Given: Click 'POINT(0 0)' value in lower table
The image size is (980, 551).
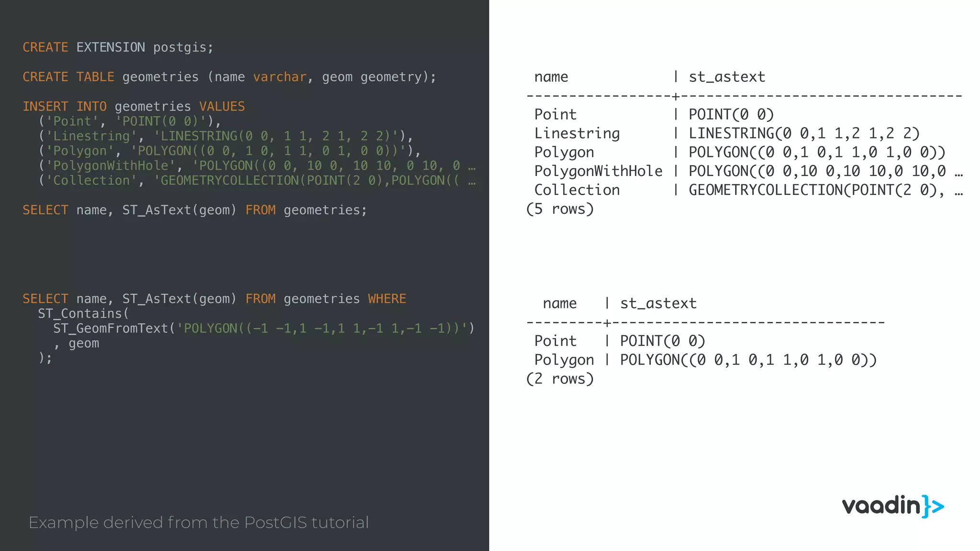Looking at the screenshot, I should pyautogui.click(x=663, y=341).
